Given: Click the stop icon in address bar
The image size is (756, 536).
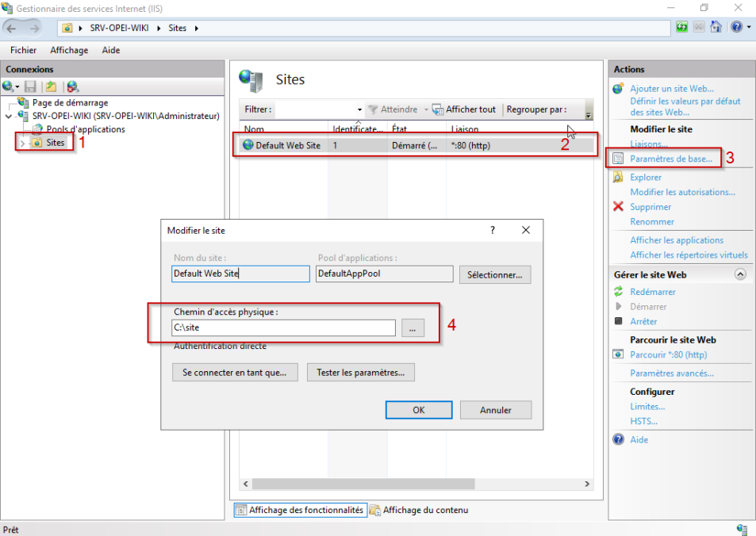Looking at the screenshot, I should (699, 27).
